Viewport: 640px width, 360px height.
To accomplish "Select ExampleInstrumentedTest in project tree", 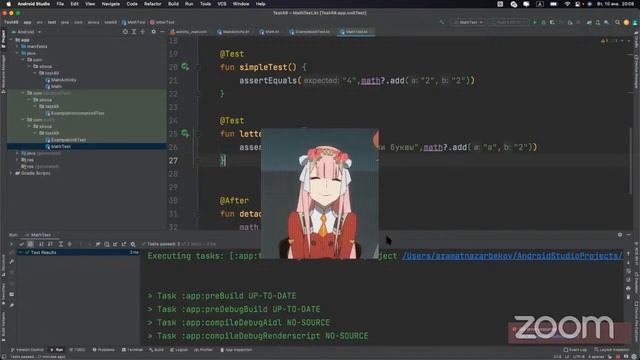I will point(75,113).
